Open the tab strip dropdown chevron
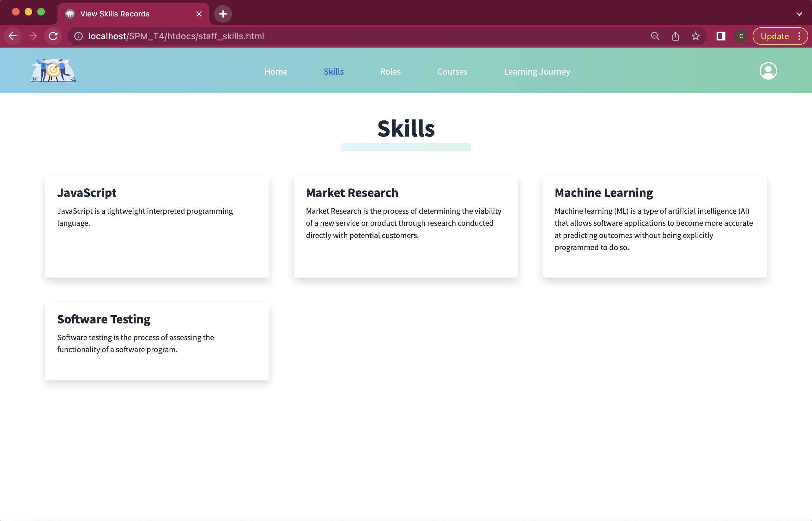This screenshot has width=812, height=521. pyautogui.click(x=799, y=14)
